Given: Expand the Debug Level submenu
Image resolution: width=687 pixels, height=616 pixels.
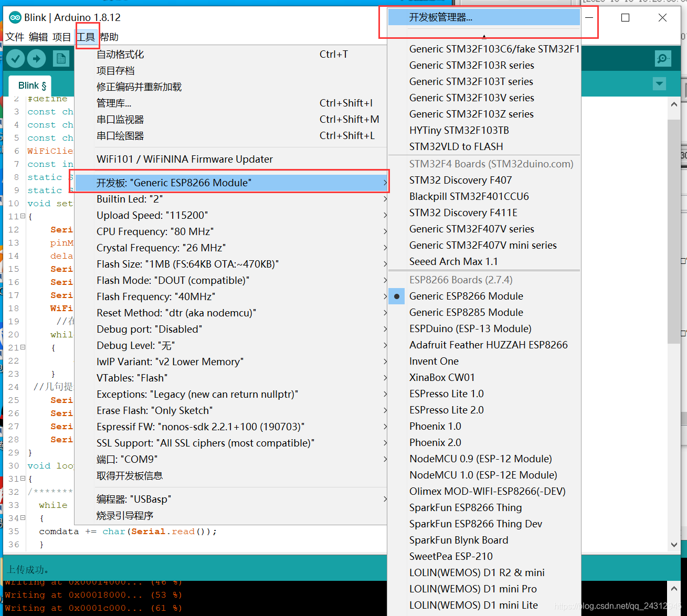Looking at the screenshot, I should tap(231, 345).
